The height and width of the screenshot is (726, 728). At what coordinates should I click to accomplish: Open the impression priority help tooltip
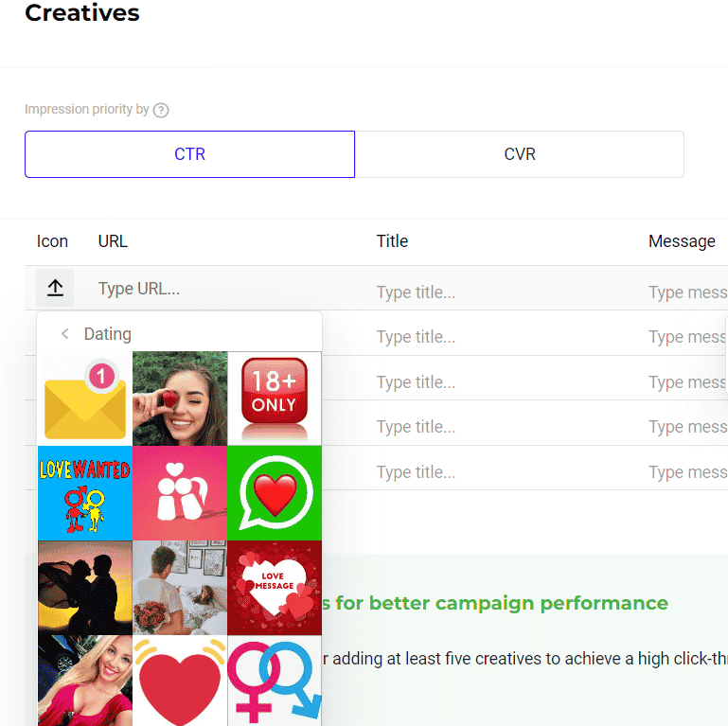pos(161,110)
